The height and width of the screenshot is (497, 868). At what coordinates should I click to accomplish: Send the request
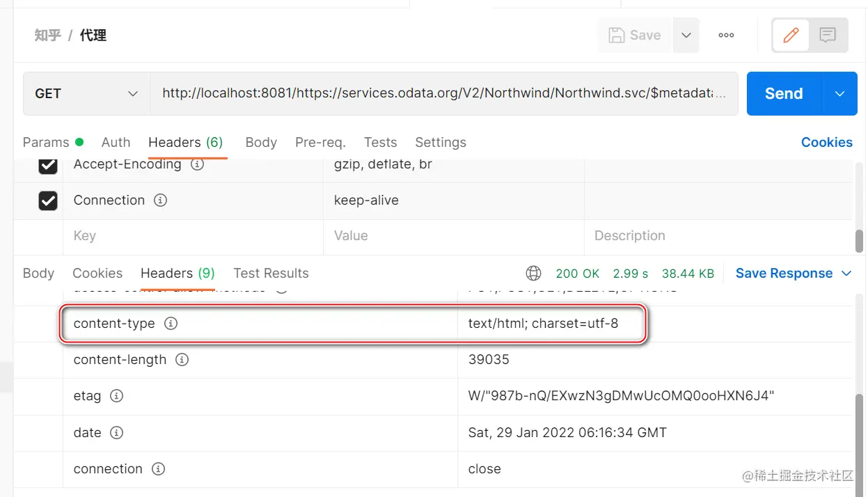784,93
